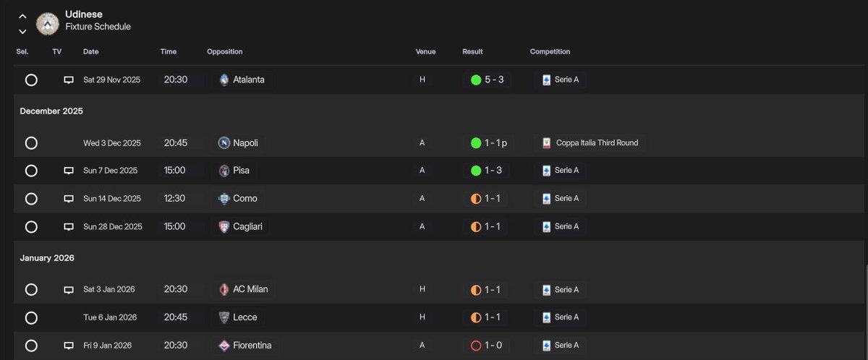
Task: Click the TV column header
Action: point(57,52)
